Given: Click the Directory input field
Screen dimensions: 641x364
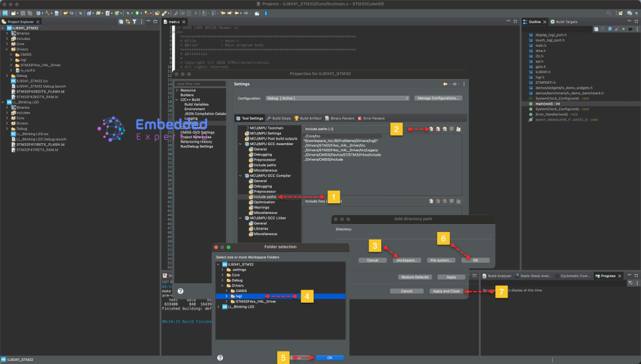Looking at the screenshot, I should tap(413, 237).
